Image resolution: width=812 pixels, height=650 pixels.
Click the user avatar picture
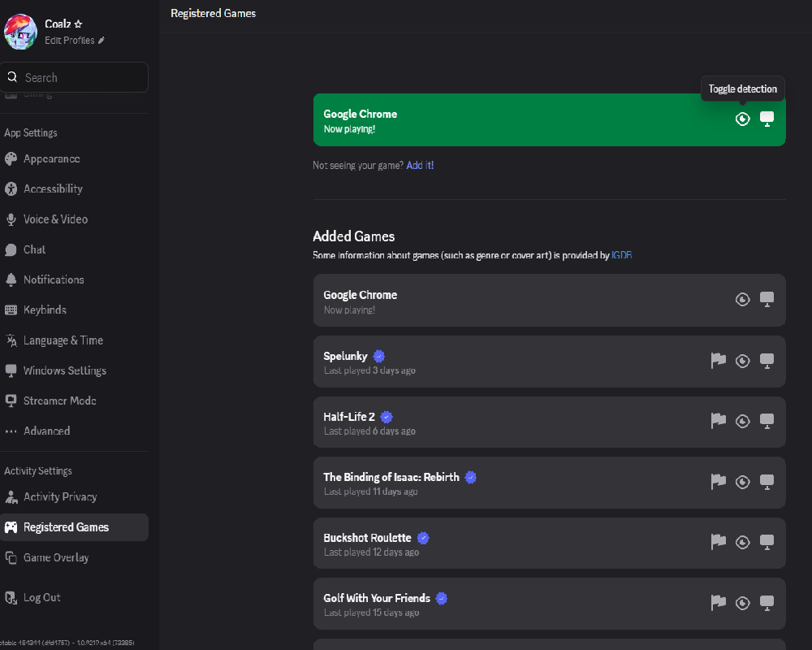pyautogui.click(x=20, y=32)
